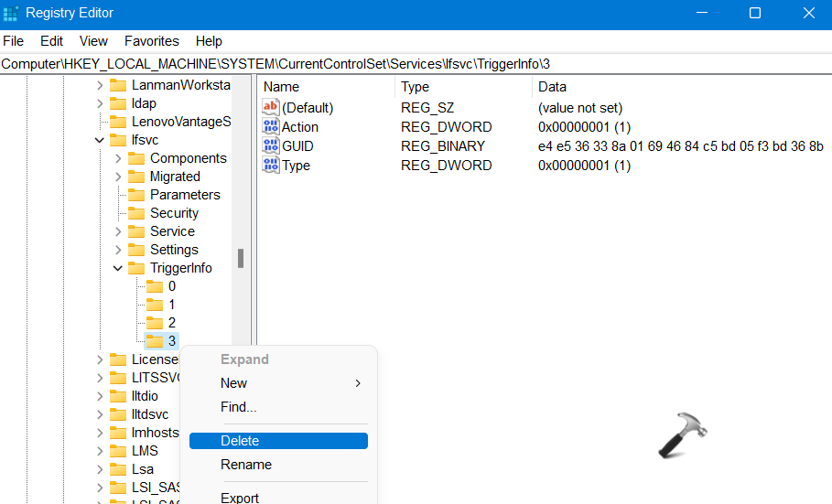Click the Data column header
This screenshot has width=832, height=504.
click(x=552, y=87)
